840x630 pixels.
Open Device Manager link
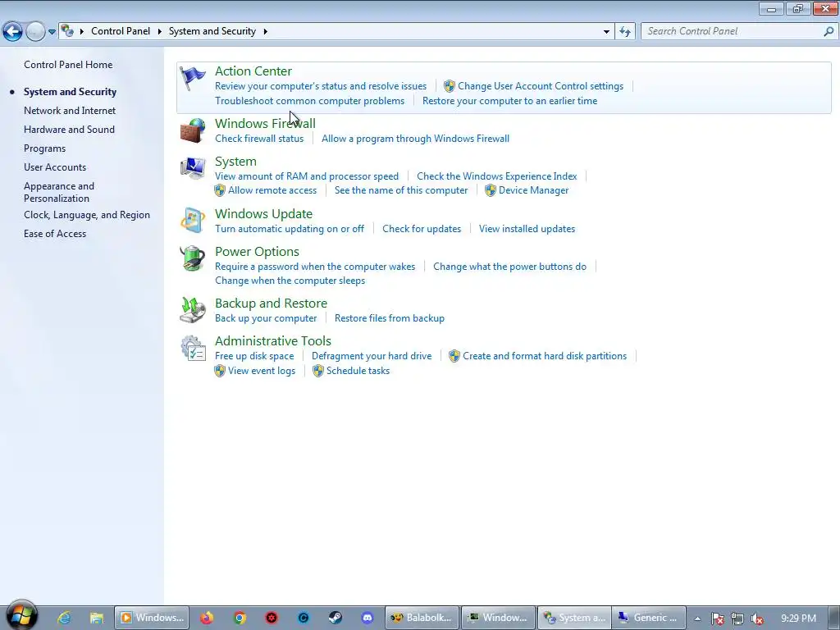[533, 190]
